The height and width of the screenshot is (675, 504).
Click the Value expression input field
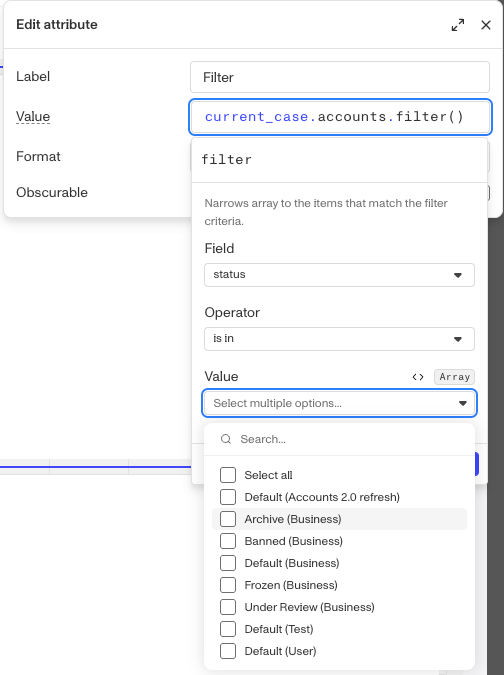coord(340,117)
